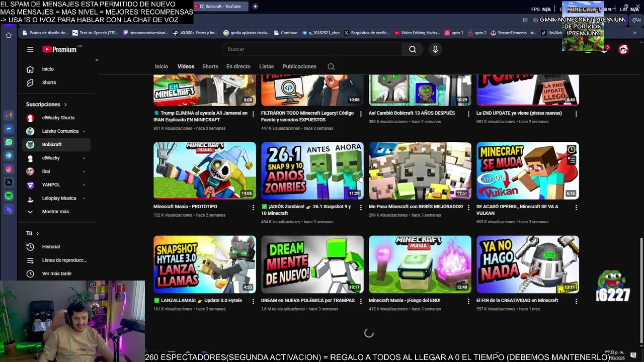Screen dimensions: 644x362
Task: Switch to the Shorts channel tab
Action: [x=210, y=66]
